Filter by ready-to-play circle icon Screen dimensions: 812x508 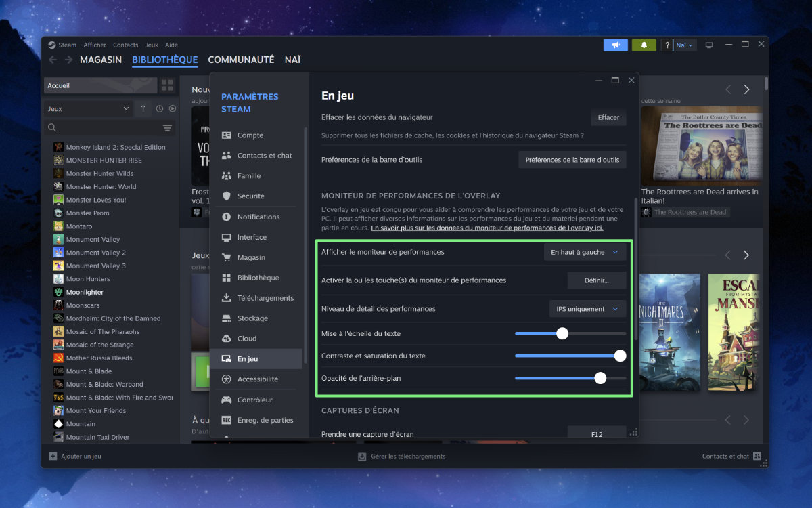(173, 108)
